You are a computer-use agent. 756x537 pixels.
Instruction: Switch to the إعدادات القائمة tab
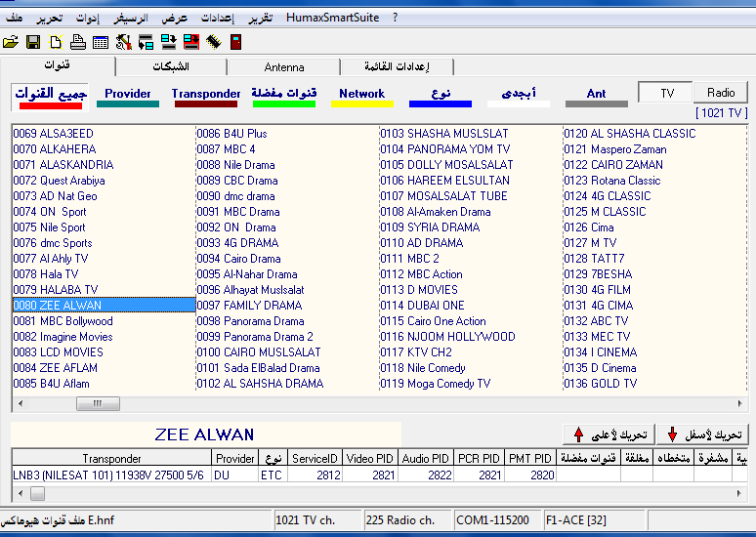397,67
